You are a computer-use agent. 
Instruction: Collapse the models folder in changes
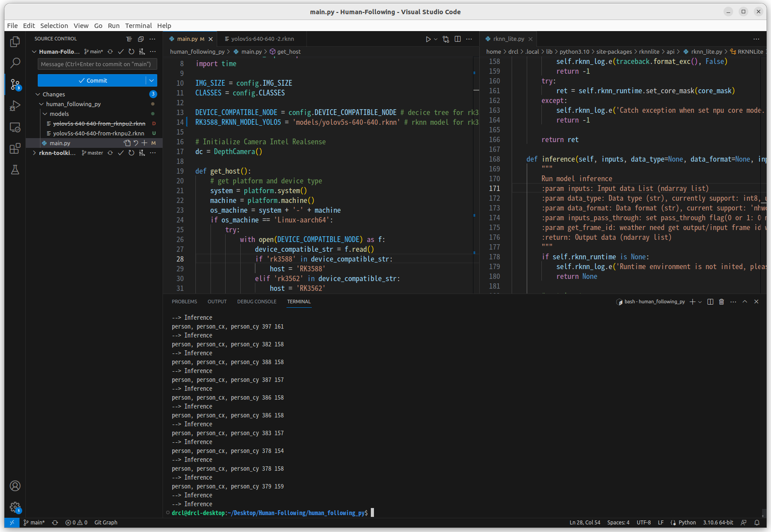[45, 114]
